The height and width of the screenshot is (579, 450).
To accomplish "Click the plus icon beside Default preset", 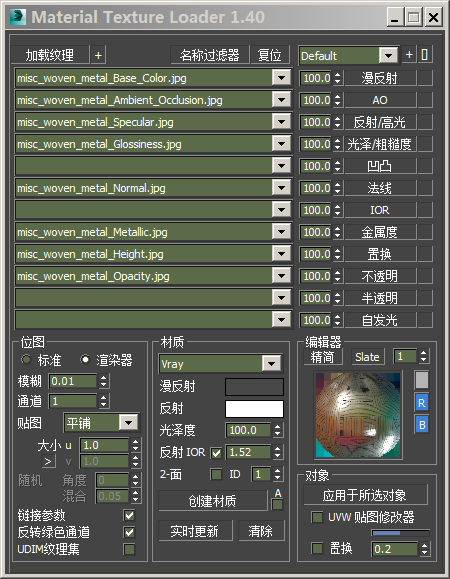I will point(409,55).
